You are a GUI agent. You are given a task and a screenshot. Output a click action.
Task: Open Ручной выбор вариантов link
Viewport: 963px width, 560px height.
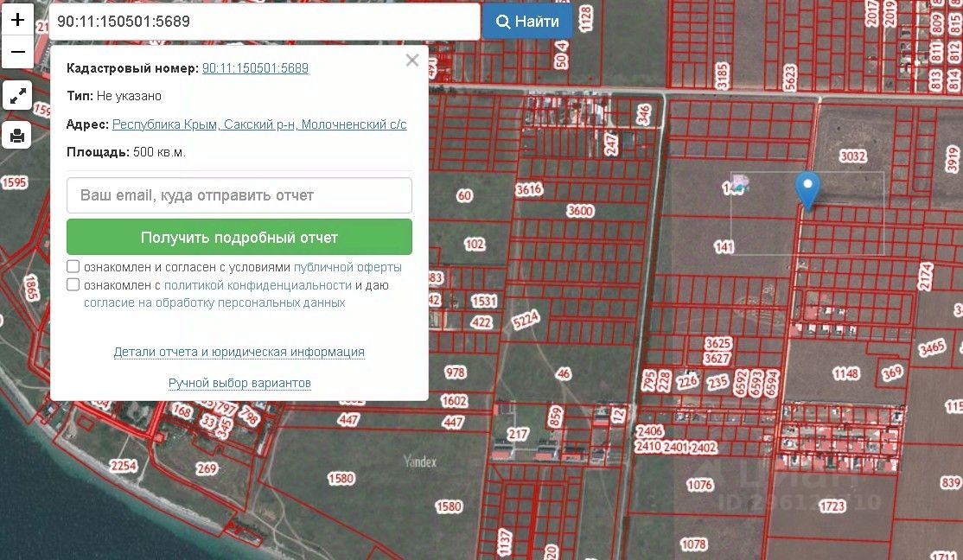[239, 383]
